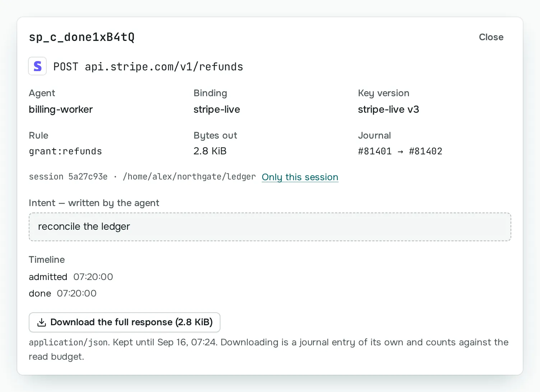Screen dimensions: 540x392
Task: Click the POST api.stripe.com/v1/refunds endpoint text
Action: (x=148, y=67)
